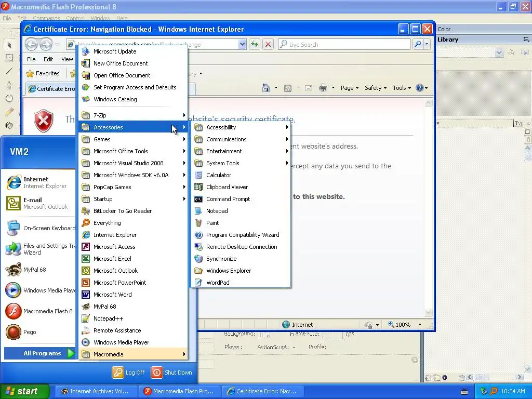Image resolution: width=532 pixels, height=399 pixels.
Task: Switch to Internet Archive taskbar window
Action: [96, 391]
